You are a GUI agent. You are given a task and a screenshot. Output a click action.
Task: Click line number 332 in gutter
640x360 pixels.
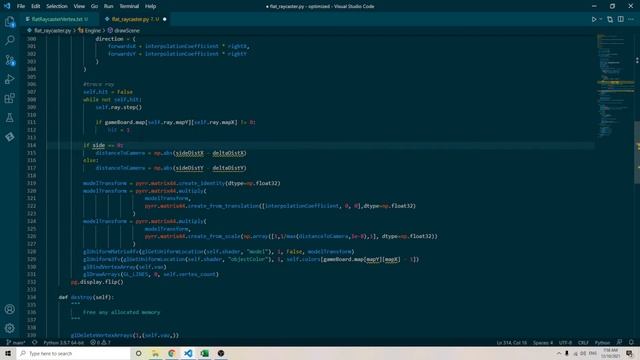pyautogui.click(x=31, y=282)
